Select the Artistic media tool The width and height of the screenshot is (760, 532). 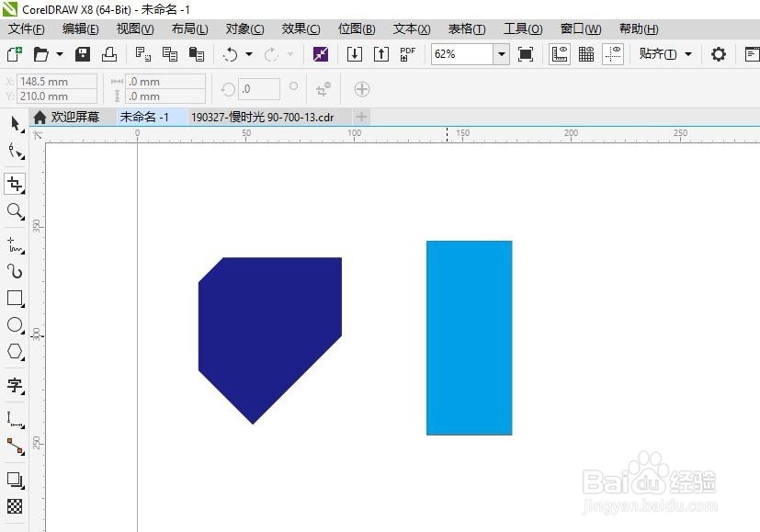(x=16, y=271)
